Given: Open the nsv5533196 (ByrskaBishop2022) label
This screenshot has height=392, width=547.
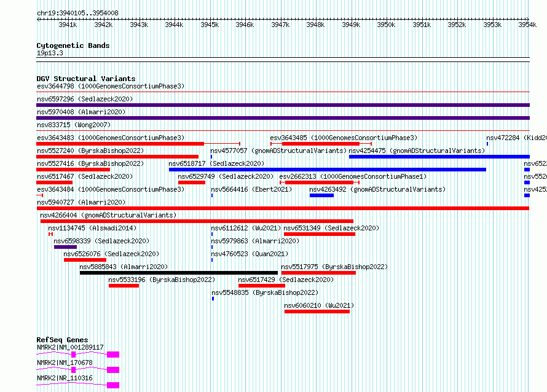Looking at the screenshot, I should coord(162,280).
